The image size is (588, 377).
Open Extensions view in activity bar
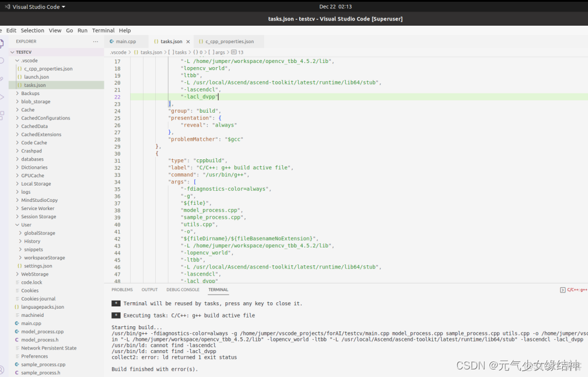pyautogui.click(x=2, y=115)
